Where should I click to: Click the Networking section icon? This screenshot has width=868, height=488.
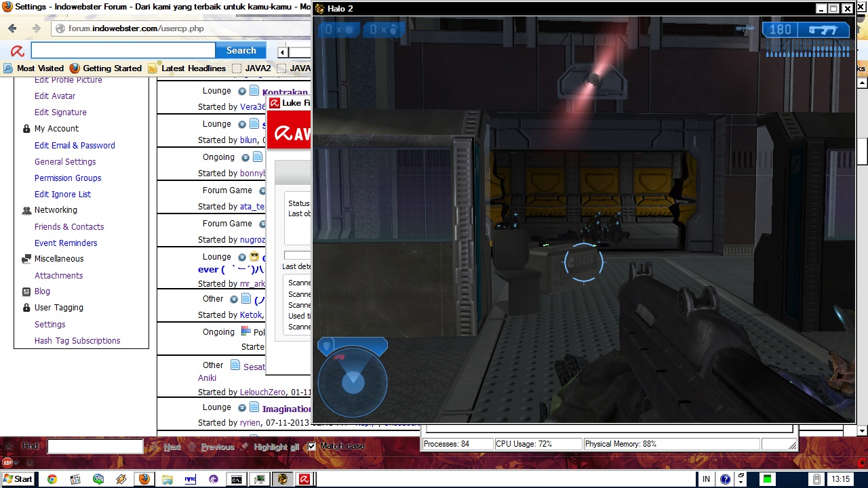click(26, 210)
